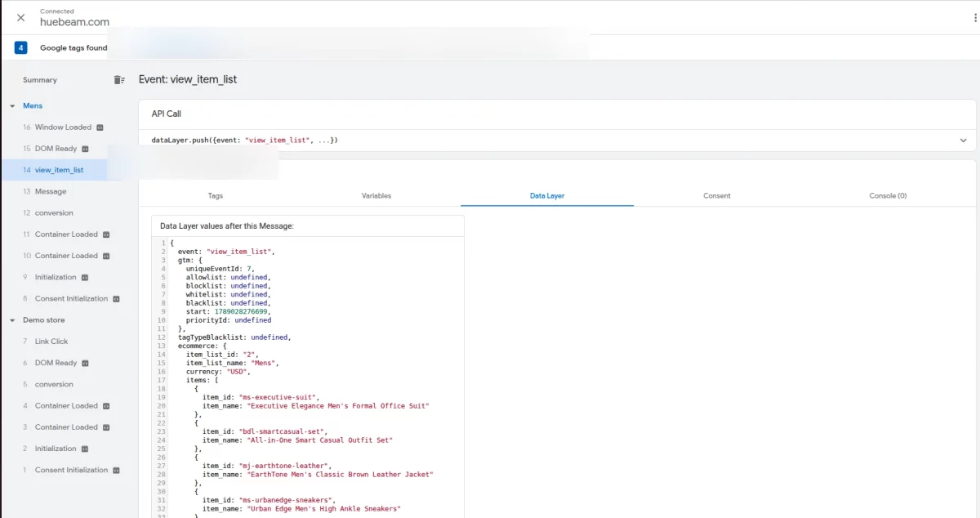Click the huebeam.com connected domain text
The height and width of the screenshot is (518, 980).
[x=74, y=22]
